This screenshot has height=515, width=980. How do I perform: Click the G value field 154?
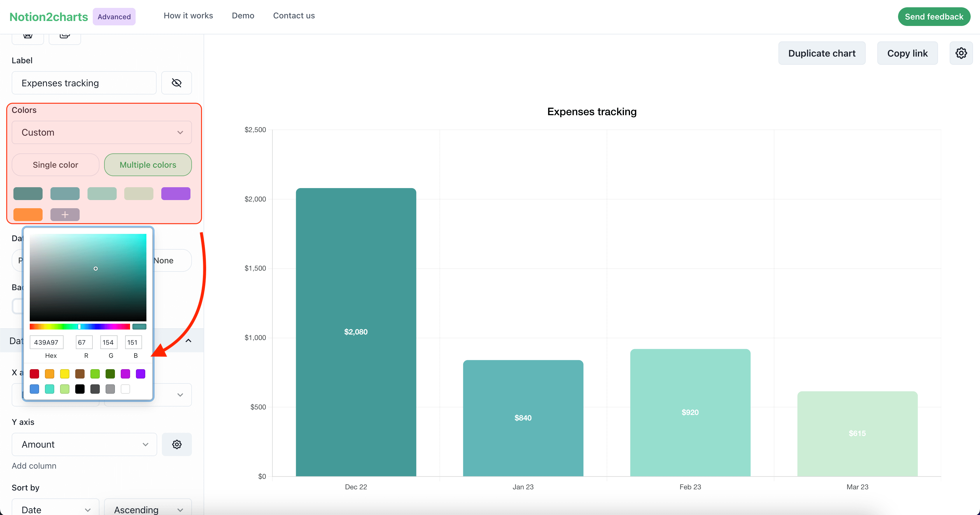108,342
